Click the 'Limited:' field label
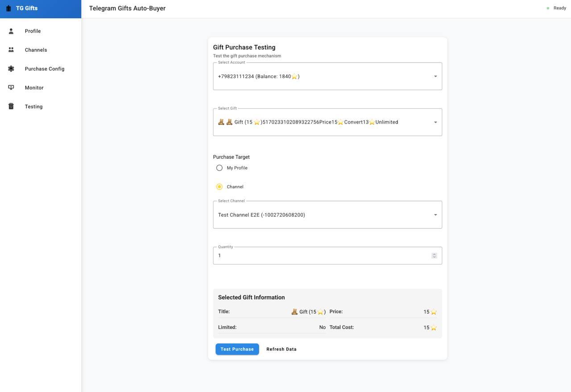This screenshot has height=392, width=571. pyautogui.click(x=227, y=327)
